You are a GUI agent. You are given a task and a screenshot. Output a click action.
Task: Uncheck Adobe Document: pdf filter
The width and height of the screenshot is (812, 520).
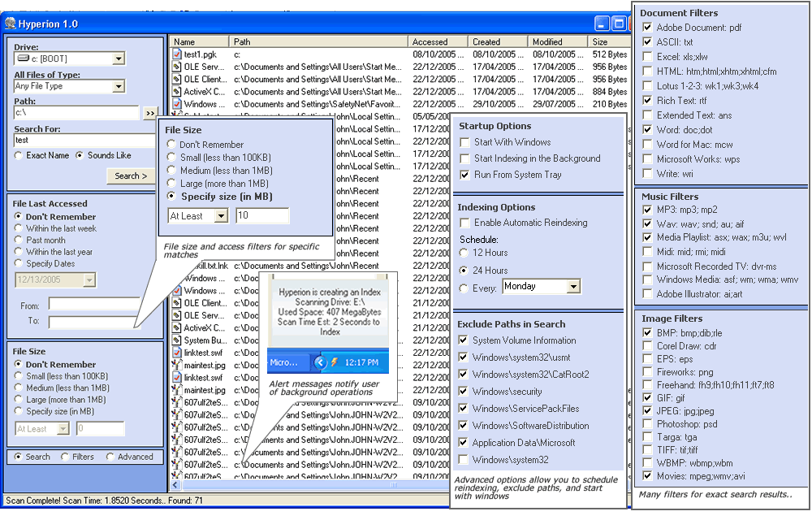(x=647, y=27)
